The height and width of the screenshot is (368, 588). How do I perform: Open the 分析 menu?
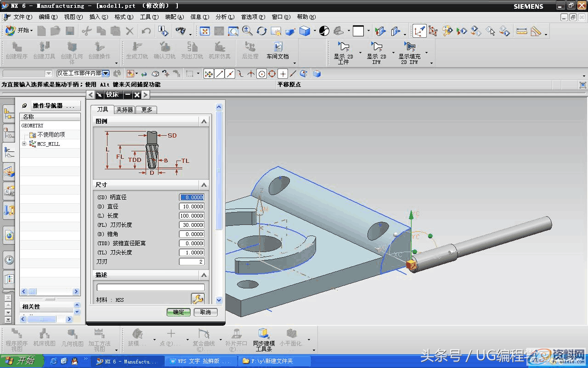(x=224, y=17)
